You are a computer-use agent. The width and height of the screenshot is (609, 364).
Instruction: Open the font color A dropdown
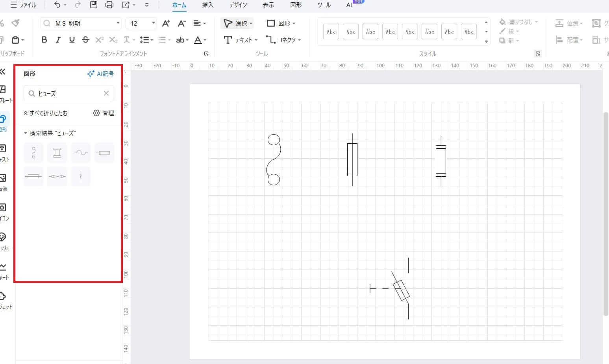[200, 40]
